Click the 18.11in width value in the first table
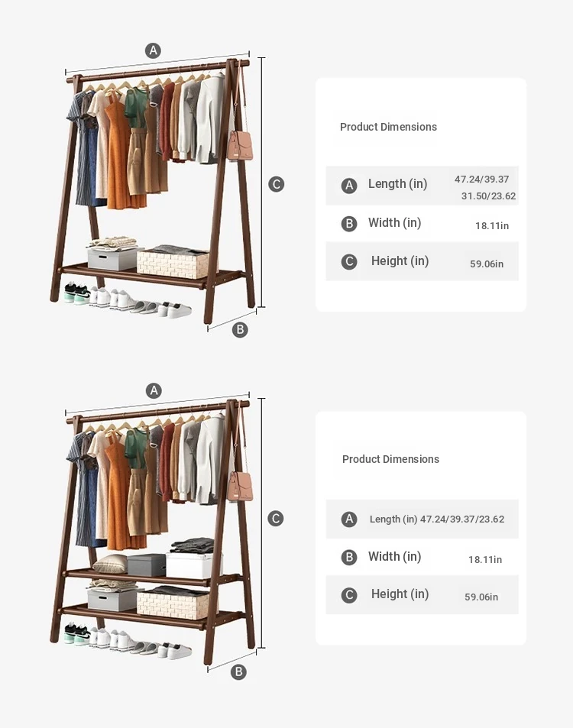 pos(492,225)
